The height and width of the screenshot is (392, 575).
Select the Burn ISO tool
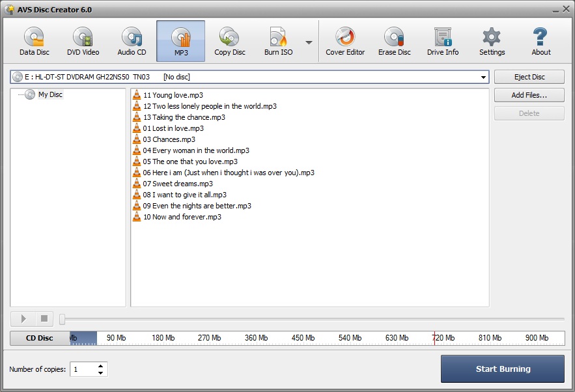point(278,40)
